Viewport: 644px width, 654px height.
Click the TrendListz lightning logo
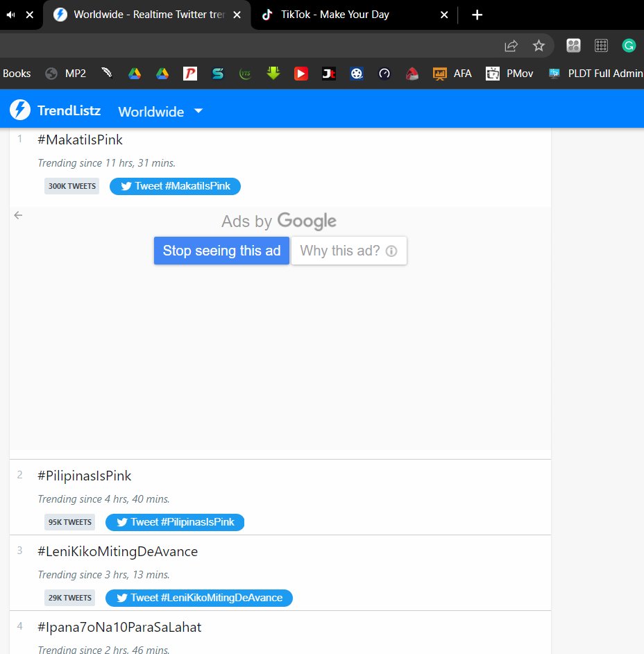(x=20, y=110)
